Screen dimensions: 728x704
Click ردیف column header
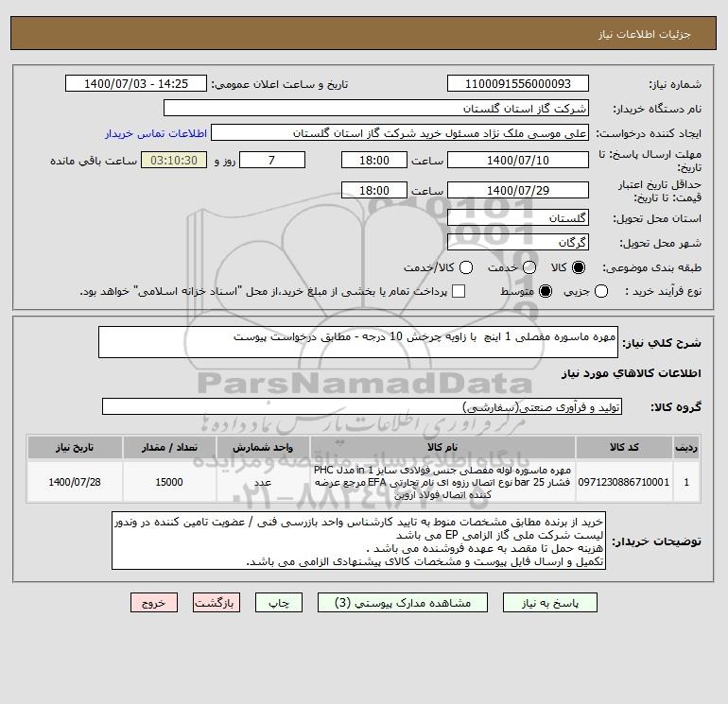[x=686, y=447]
